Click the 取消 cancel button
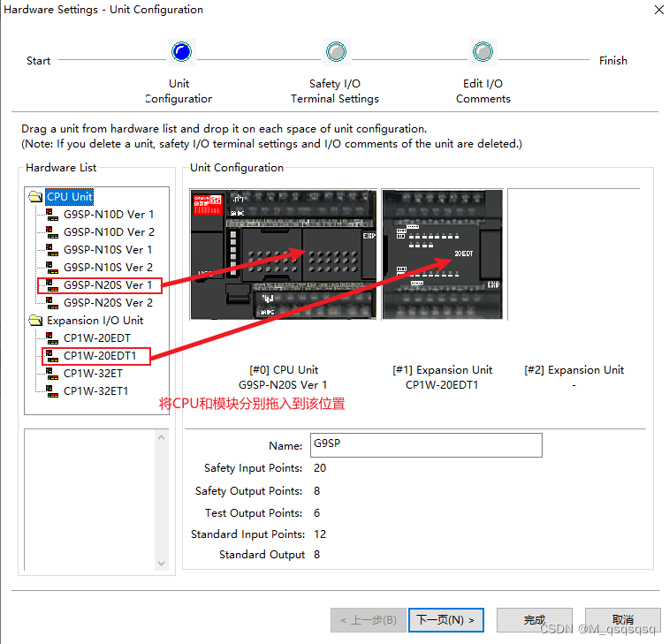The height and width of the screenshot is (644, 669). click(x=622, y=620)
